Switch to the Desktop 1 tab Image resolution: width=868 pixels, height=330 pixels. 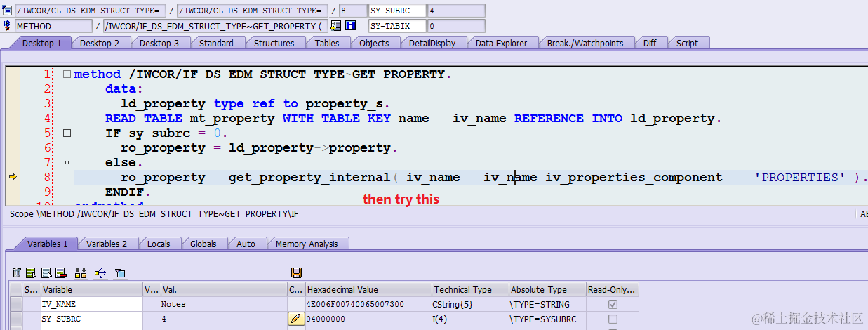tap(42, 43)
